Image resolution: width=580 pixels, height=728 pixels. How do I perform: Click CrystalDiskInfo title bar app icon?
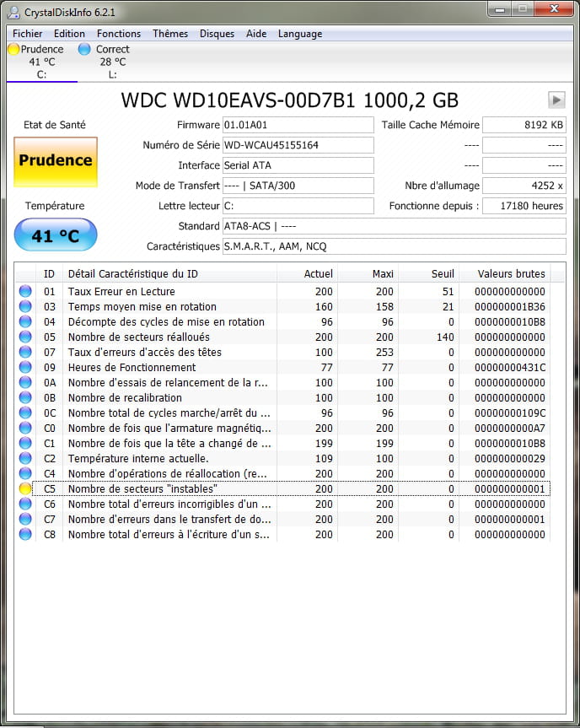14,13
